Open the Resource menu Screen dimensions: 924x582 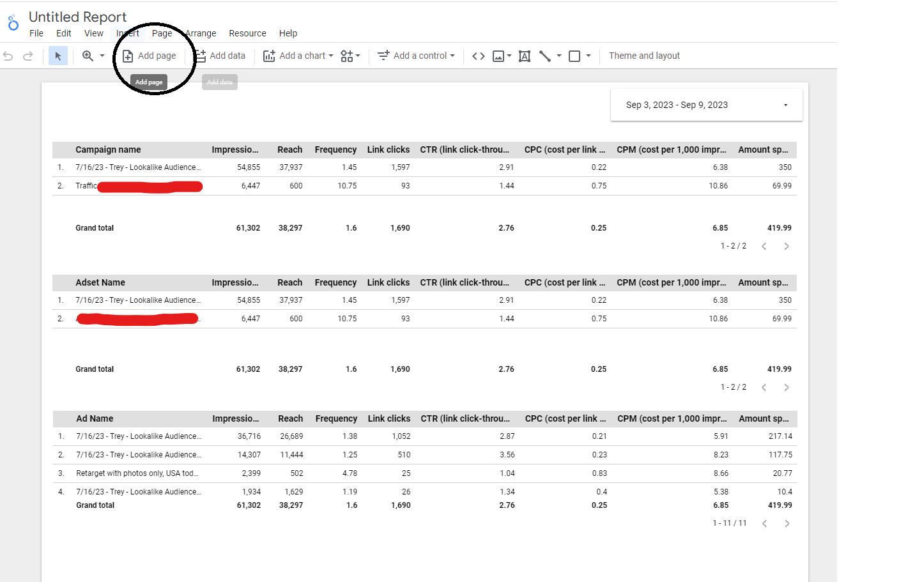pos(247,33)
